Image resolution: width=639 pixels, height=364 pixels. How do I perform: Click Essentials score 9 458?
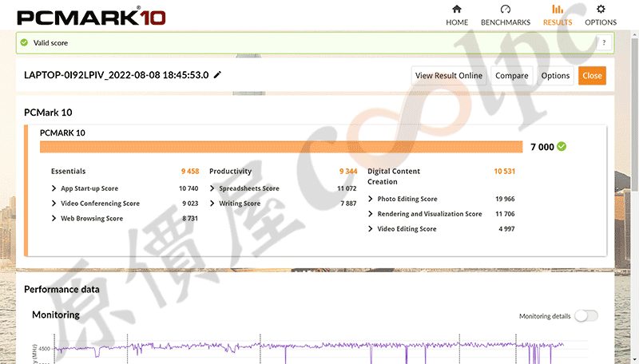[x=190, y=172]
